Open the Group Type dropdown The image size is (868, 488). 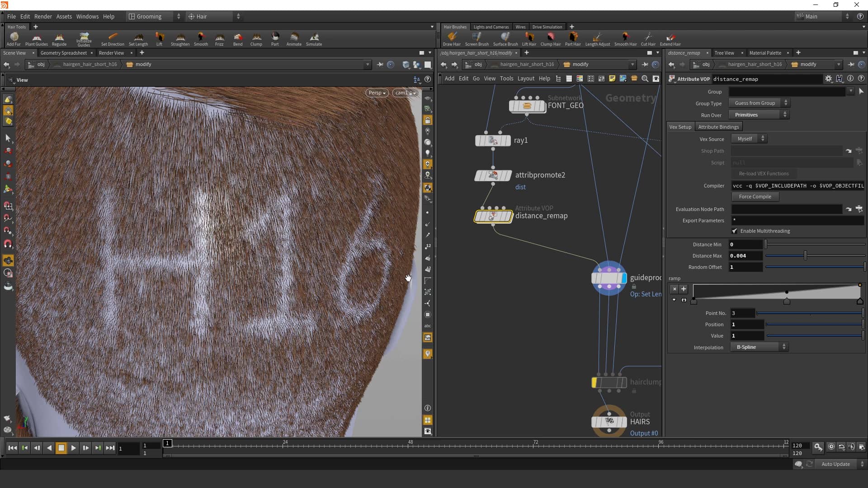(759, 103)
